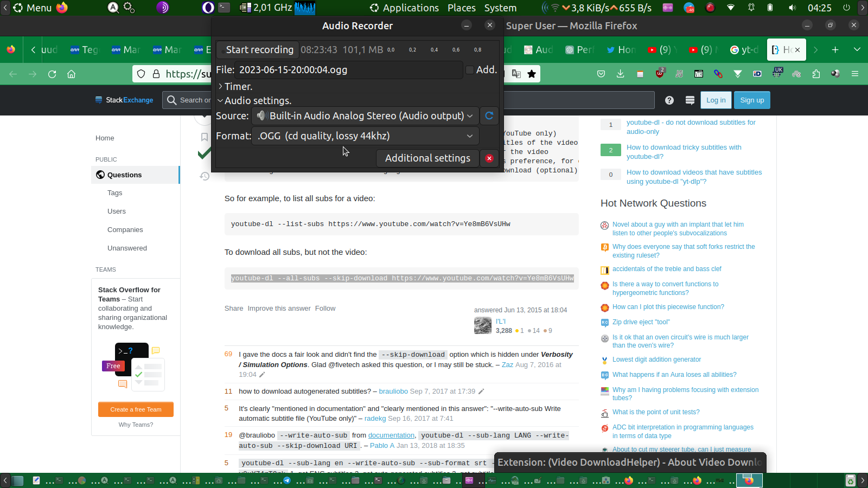Open the Tags sidebar link

tap(115, 193)
